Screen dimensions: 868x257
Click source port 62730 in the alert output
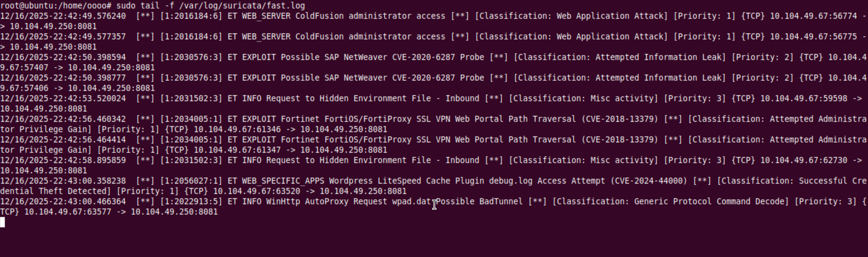[x=835, y=160]
